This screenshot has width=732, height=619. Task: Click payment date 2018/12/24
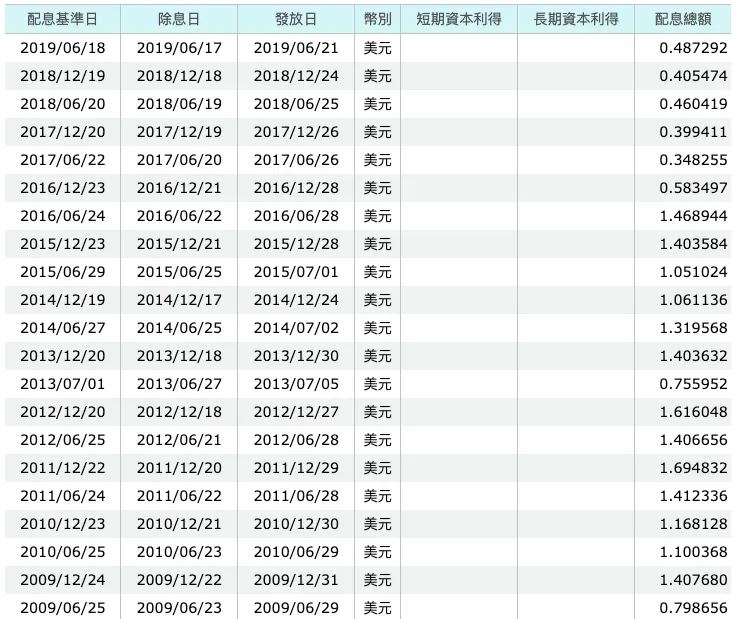(x=296, y=76)
